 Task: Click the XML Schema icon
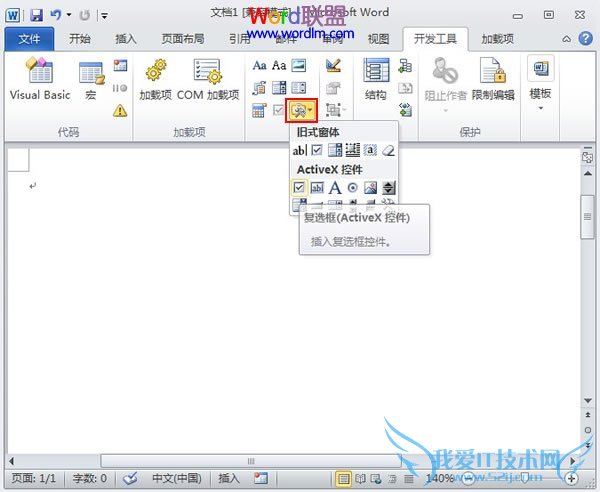tap(405, 66)
